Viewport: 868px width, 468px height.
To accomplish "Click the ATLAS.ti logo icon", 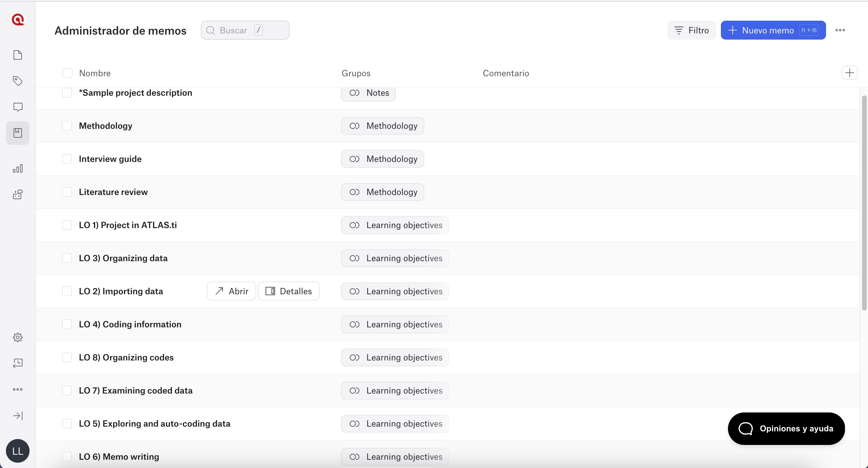I will (x=17, y=19).
